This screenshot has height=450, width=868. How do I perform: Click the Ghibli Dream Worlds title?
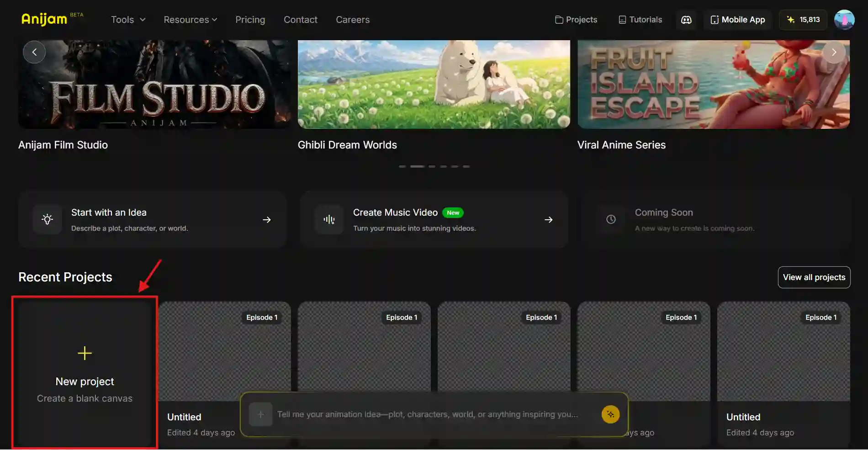tap(347, 145)
